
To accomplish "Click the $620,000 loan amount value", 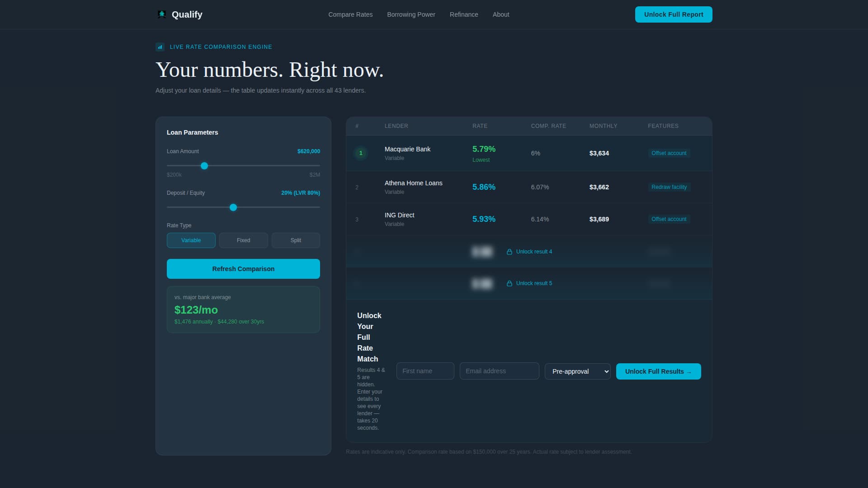I will coord(309,151).
